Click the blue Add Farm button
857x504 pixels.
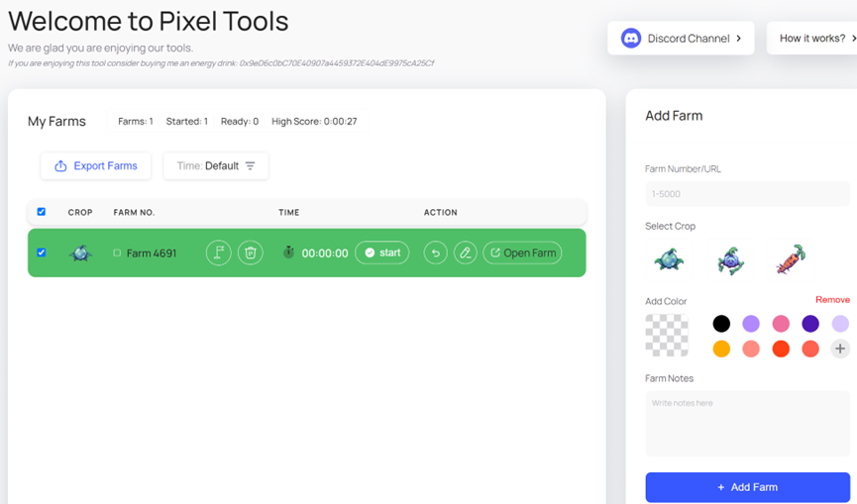(747, 487)
